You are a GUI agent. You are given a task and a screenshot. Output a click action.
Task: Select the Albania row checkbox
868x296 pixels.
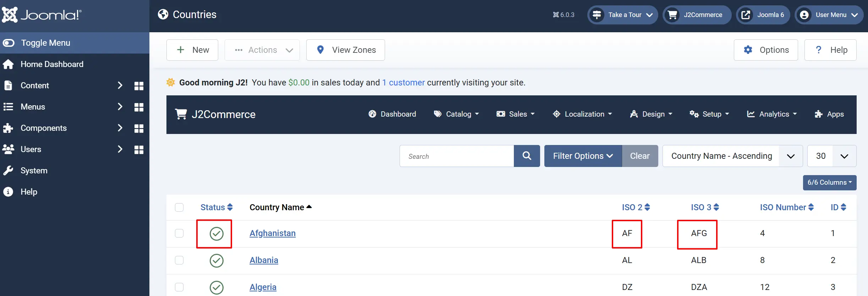(179, 260)
